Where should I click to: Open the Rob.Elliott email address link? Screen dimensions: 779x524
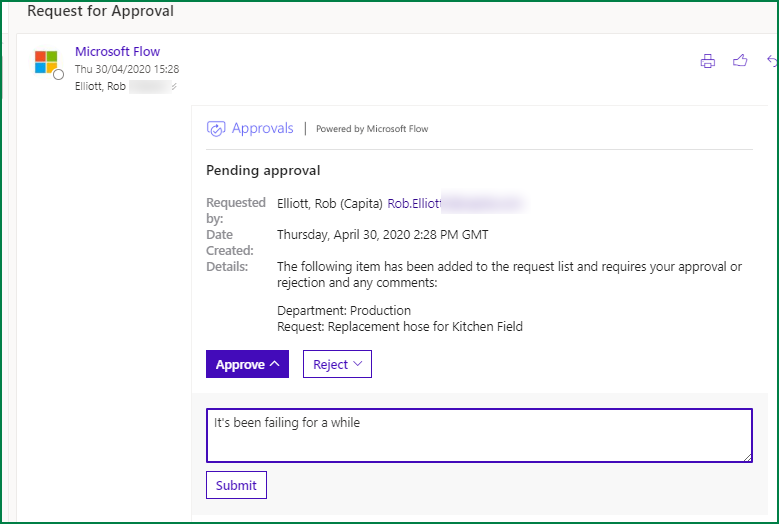414,204
